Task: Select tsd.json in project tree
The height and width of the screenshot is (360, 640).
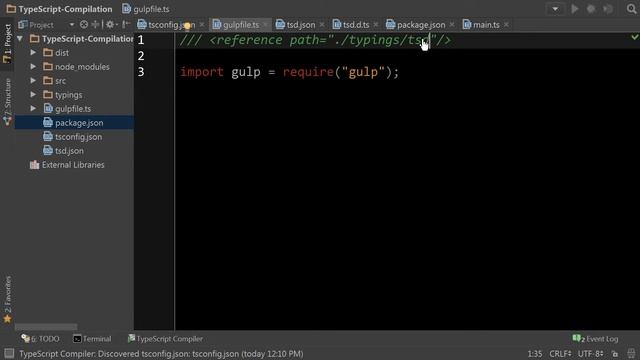Action: [x=69, y=151]
